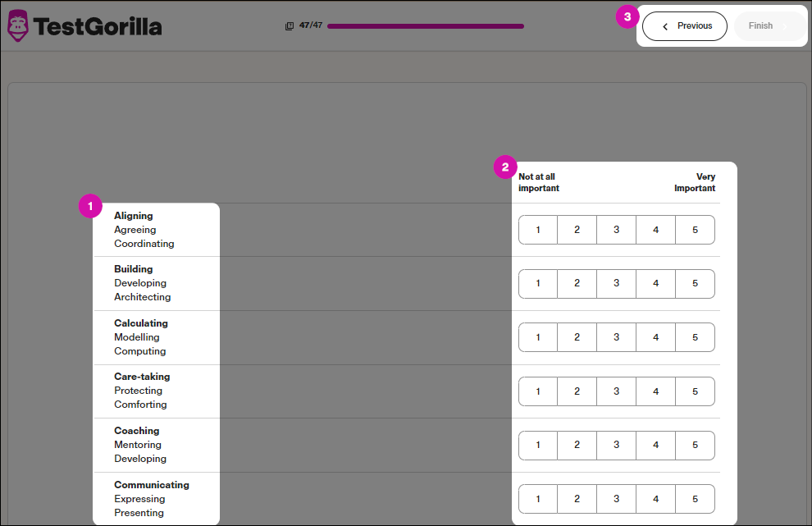Click the TestGorilla wordmark text
This screenshot has width=812, height=526.
coord(98,27)
